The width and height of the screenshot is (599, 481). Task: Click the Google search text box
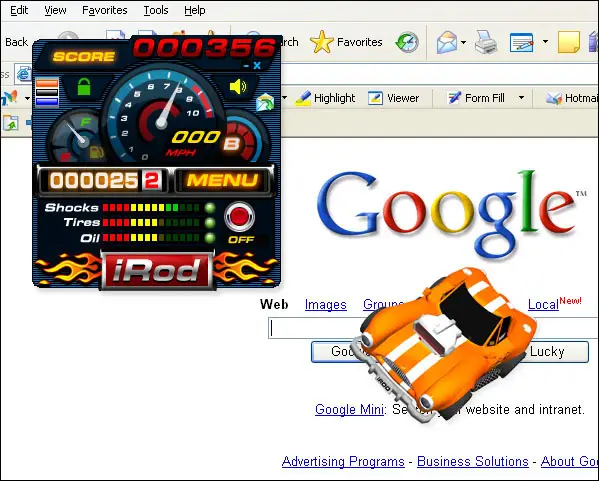433,328
